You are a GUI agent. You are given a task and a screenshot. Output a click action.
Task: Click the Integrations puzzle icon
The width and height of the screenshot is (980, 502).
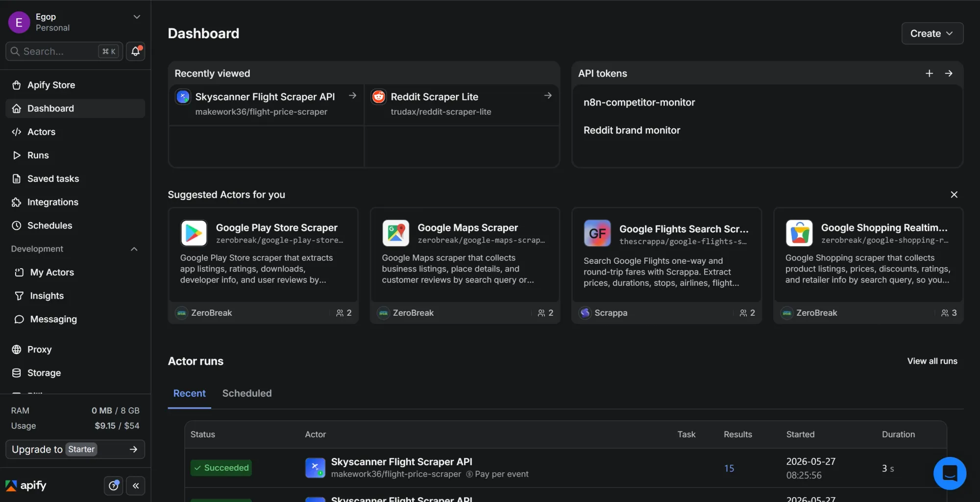point(17,202)
